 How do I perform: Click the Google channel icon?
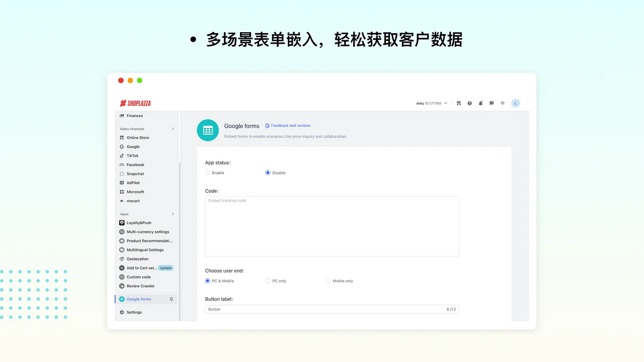pos(122,147)
